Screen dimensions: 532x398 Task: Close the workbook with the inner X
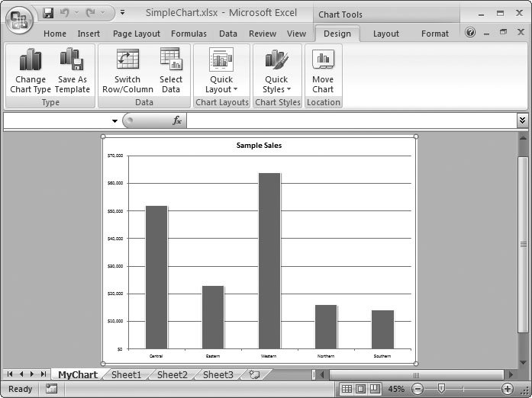[x=521, y=32]
